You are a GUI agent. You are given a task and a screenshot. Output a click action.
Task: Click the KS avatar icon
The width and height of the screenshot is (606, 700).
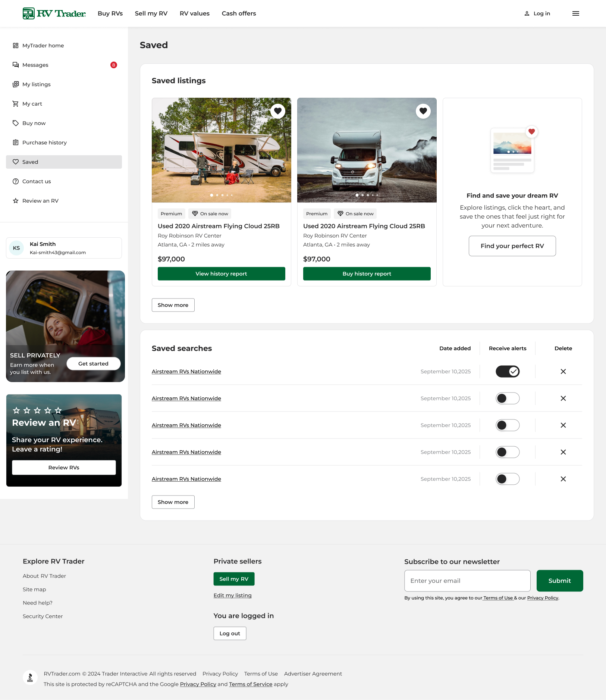(x=16, y=248)
